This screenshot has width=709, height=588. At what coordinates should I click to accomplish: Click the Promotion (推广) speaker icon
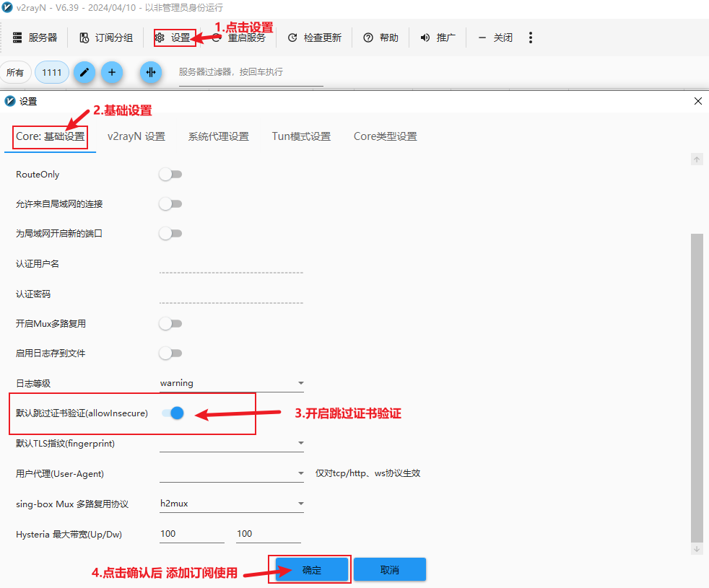(x=425, y=38)
